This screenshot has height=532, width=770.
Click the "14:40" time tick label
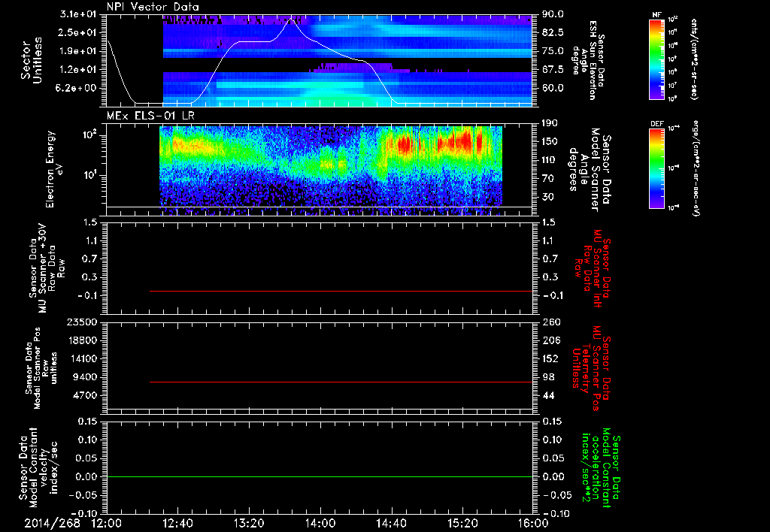391,523
